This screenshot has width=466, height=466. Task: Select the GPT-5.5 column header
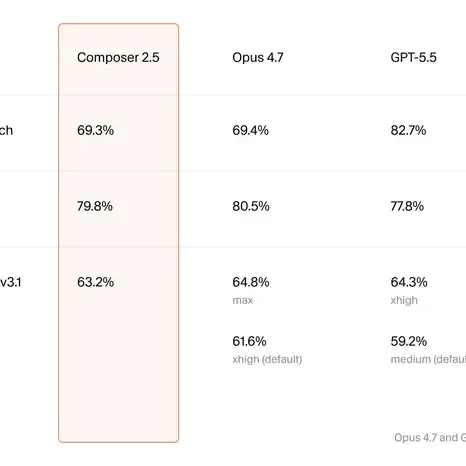[413, 57]
